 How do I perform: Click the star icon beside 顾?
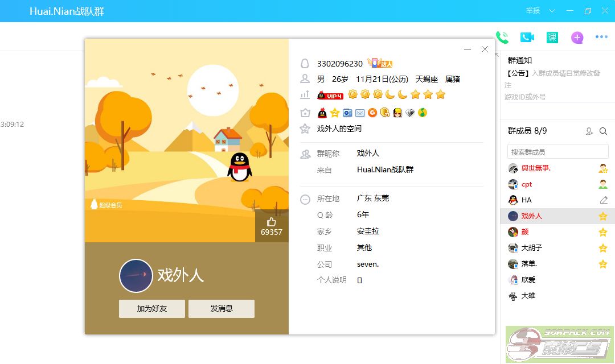pyautogui.click(x=603, y=232)
